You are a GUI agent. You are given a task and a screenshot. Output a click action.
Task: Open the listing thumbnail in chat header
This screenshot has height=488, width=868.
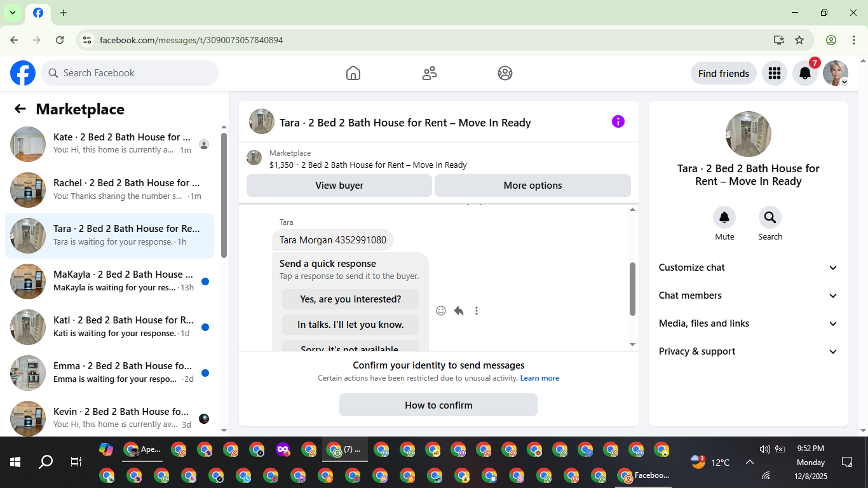coord(262,121)
